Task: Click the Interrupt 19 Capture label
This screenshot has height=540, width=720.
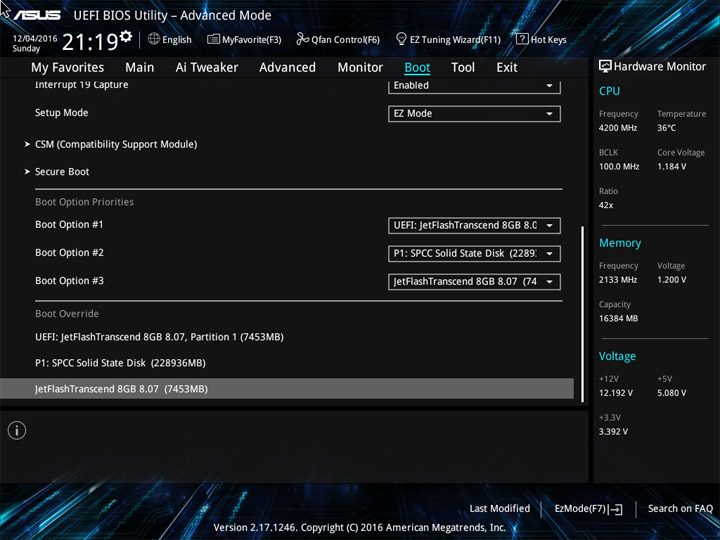Action: (82, 84)
